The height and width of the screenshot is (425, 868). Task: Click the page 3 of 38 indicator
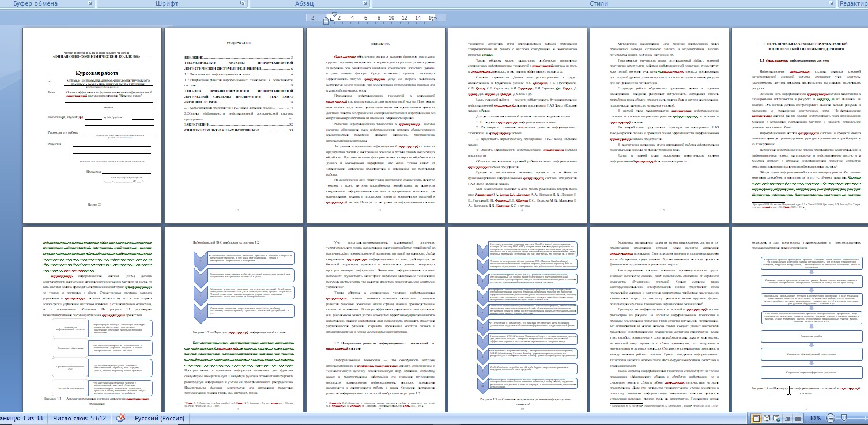[21, 418]
